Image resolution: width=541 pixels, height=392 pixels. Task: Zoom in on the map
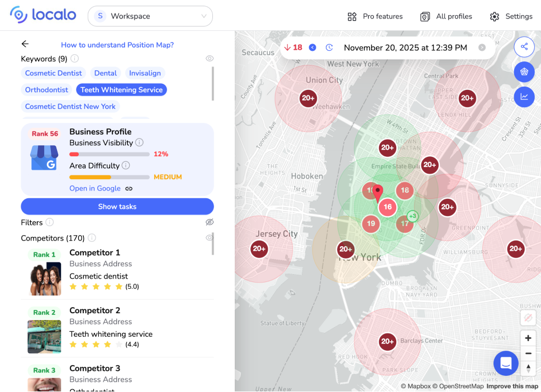pyautogui.click(x=528, y=338)
